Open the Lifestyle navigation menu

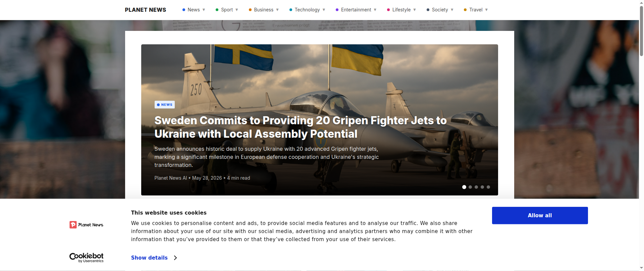(401, 10)
